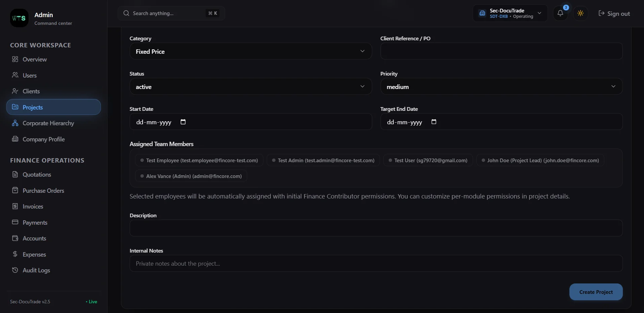644x313 pixels.
Task: Expand the Sec-DocuTrade company switcher
Action: [510, 13]
